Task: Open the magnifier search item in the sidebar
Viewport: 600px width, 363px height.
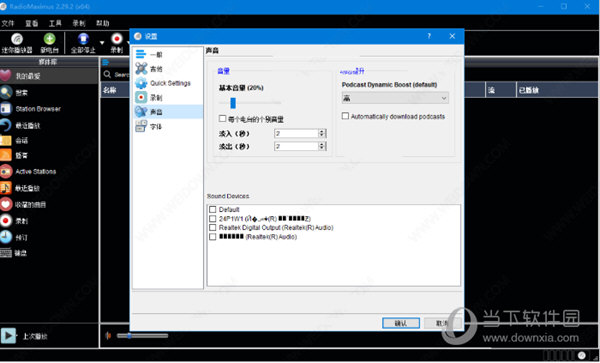Action: (49, 92)
